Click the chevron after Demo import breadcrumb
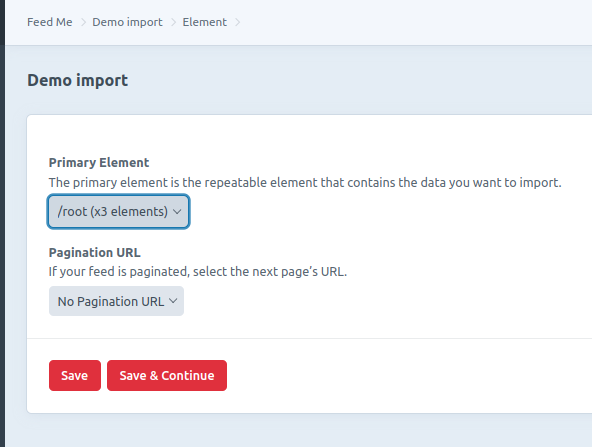This screenshot has width=592, height=447. [173, 22]
